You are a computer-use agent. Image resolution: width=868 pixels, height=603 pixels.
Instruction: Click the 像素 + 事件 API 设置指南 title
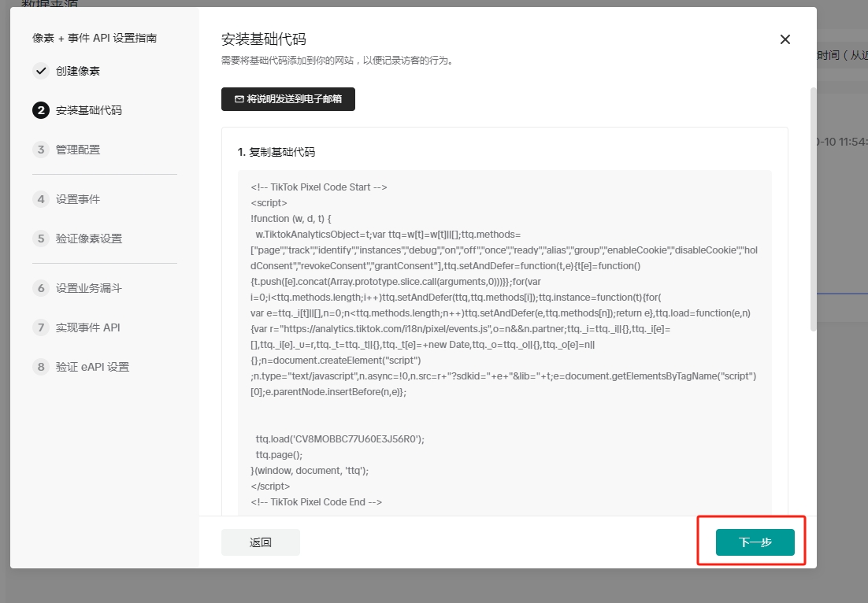95,38
